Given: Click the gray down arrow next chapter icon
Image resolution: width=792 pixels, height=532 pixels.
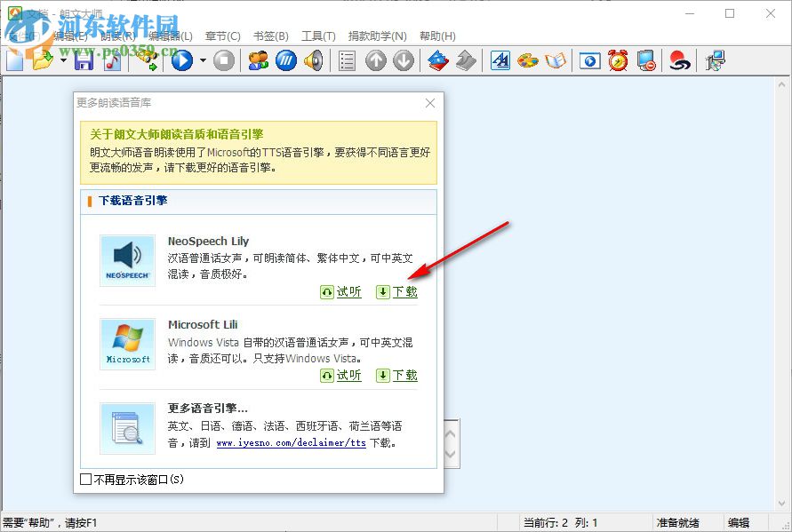Looking at the screenshot, I should [404, 60].
